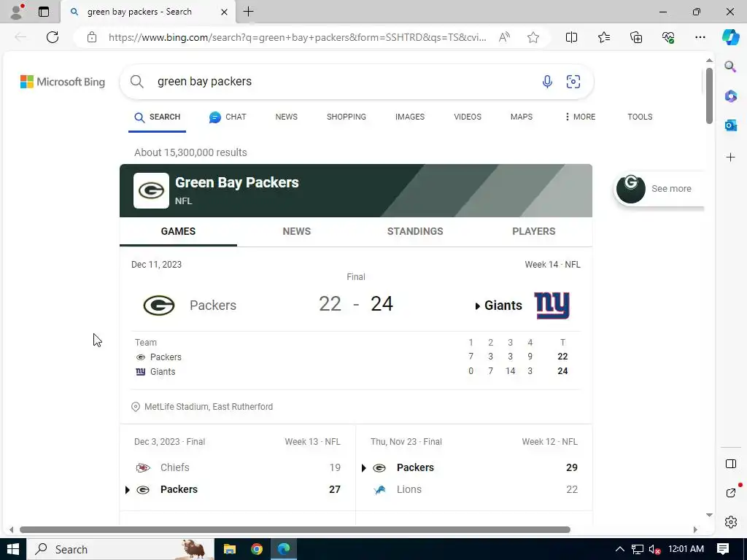
Task: Show hidden system tray icons
Action: 619,549
